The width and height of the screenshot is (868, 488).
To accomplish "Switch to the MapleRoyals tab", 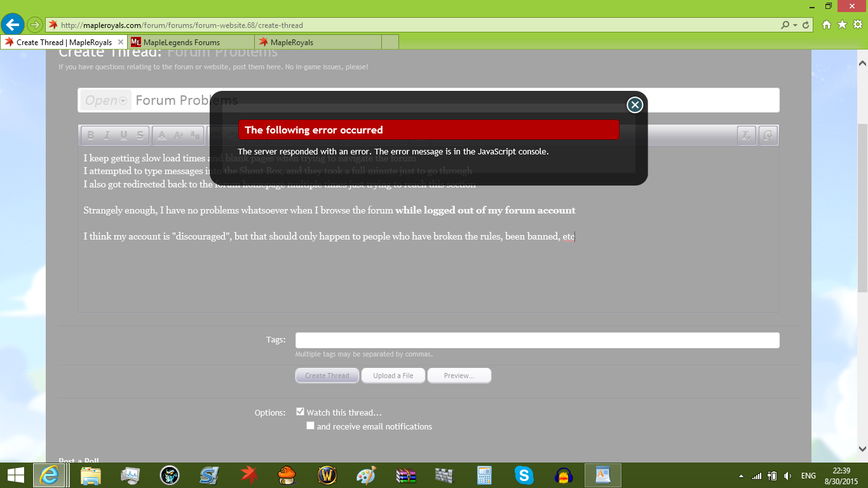I will [318, 42].
